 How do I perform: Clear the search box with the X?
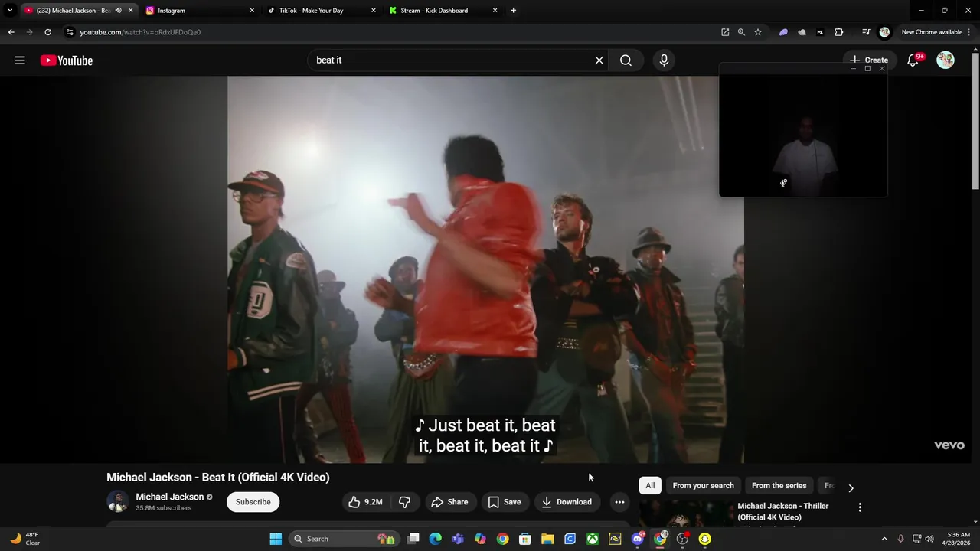click(599, 60)
